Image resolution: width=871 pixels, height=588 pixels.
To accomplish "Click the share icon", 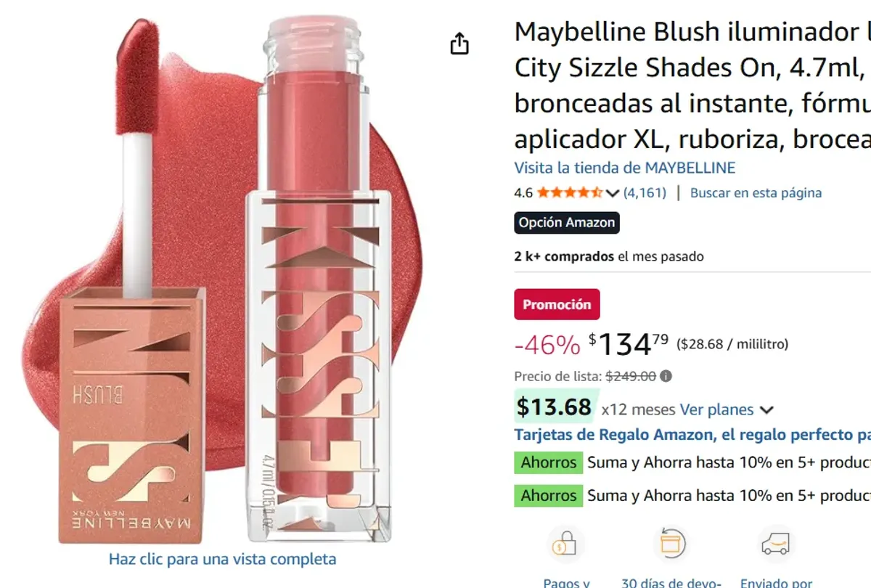I will pyautogui.click(x=459, y=44).
